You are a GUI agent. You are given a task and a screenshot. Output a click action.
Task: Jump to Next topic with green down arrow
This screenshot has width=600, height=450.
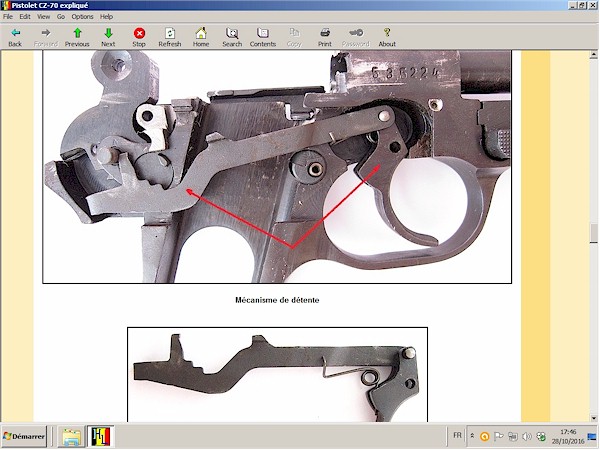(108, 37)
